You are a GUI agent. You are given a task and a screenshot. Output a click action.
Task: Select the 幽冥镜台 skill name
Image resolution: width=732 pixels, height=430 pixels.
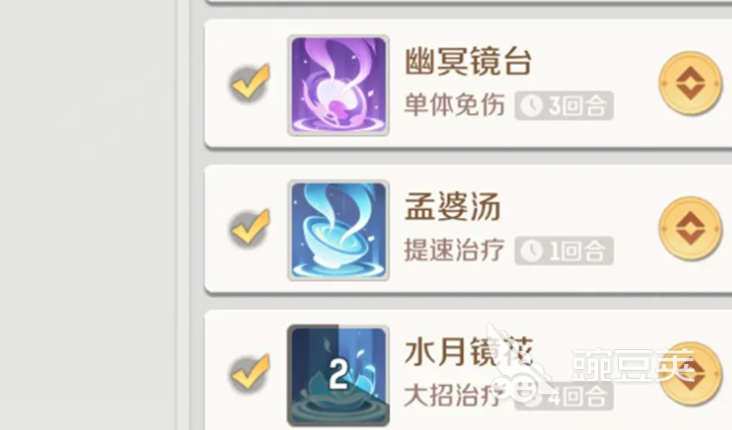468,62
